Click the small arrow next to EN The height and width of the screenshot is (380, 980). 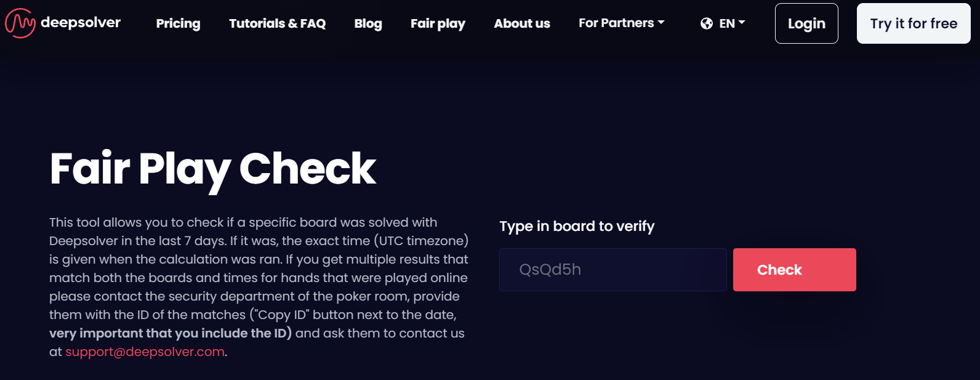(742, 23)
